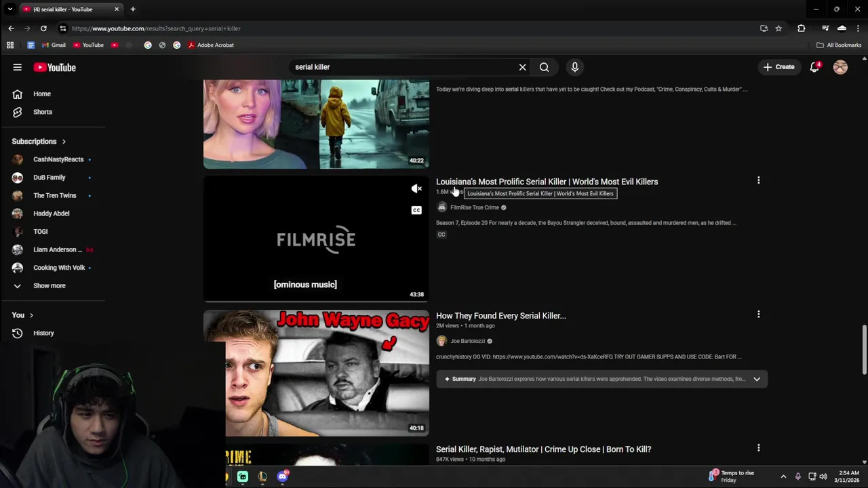Go to the YouTube home logo
868x488 pixels.
click(x=55, y=67)
